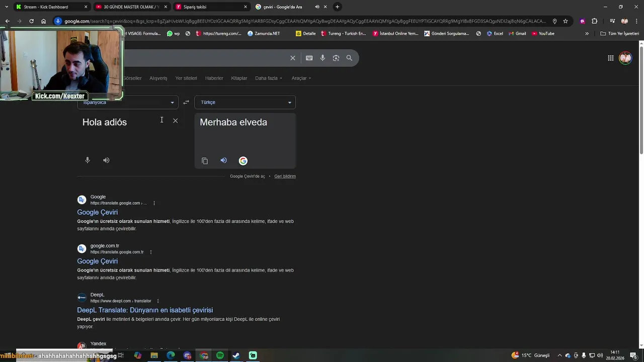This screenshot has height=362, width=644.
Task: Open the 'Gönderi Sorgulama' bookmark
Action: pyautogui.click(x=447, y=34)
